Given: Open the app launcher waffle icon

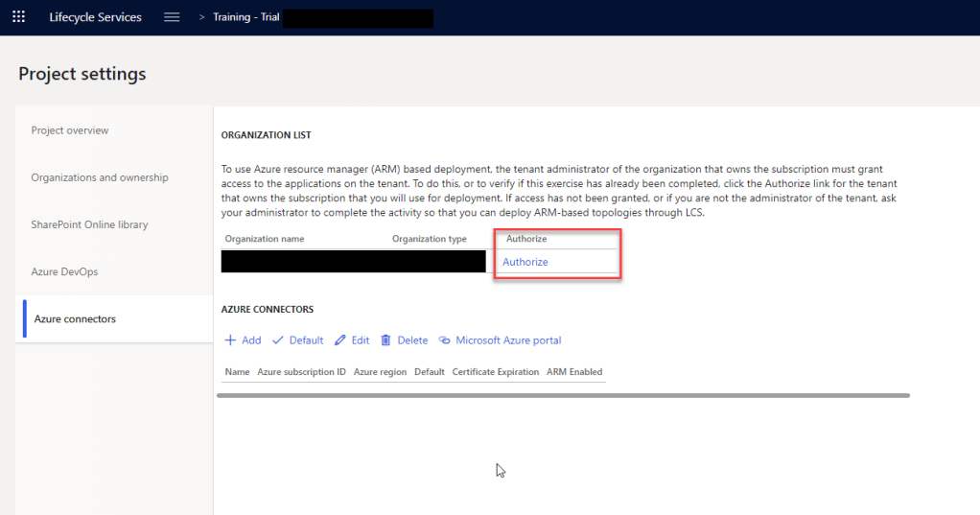Looking at the screenshot, I should pos(18,17).
